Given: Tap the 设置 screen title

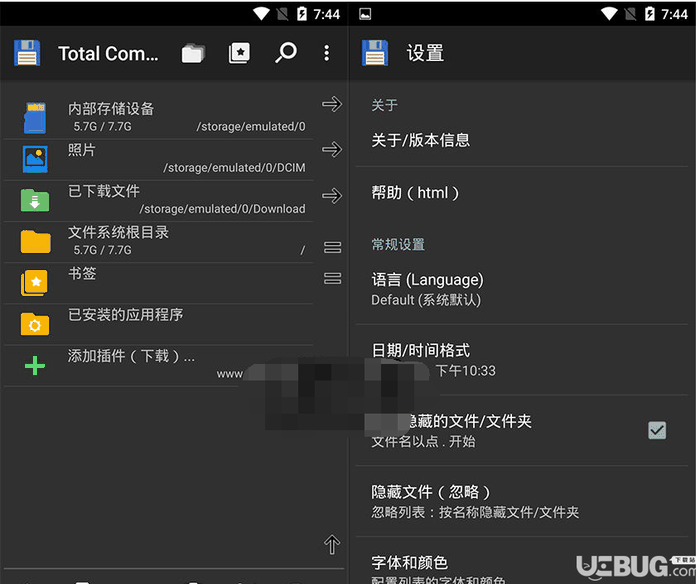Looking at the screenshot, I should 425,53.
